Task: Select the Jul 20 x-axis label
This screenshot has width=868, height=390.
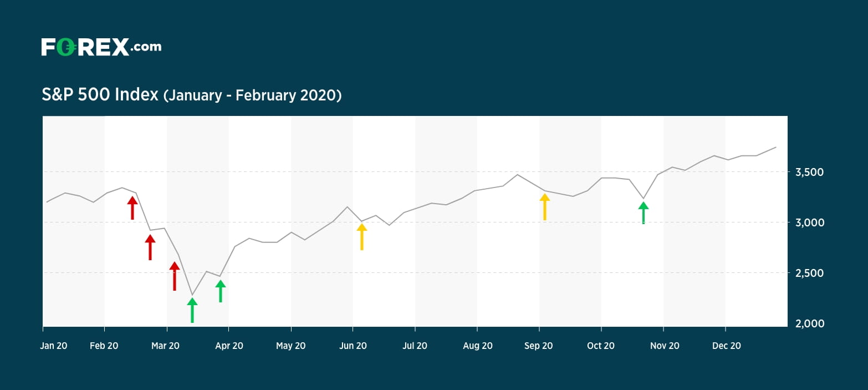Action: click(415, 346)
